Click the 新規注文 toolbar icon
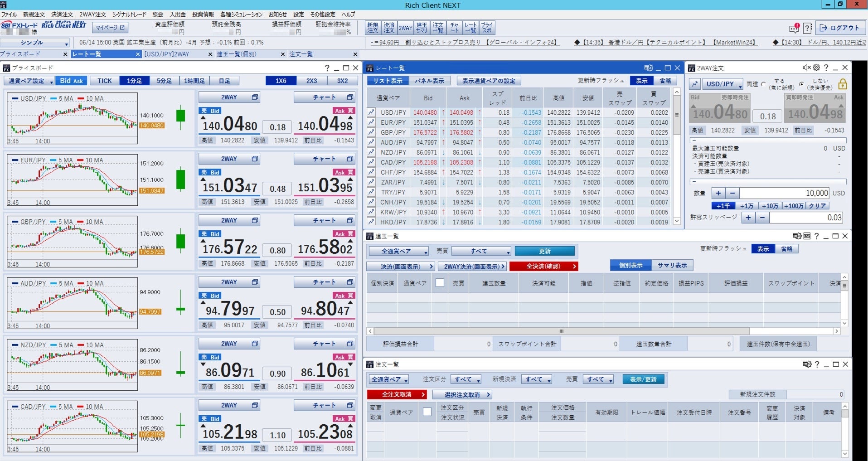Viewport: 868px width, 461px height. click(x=373, y=28)
